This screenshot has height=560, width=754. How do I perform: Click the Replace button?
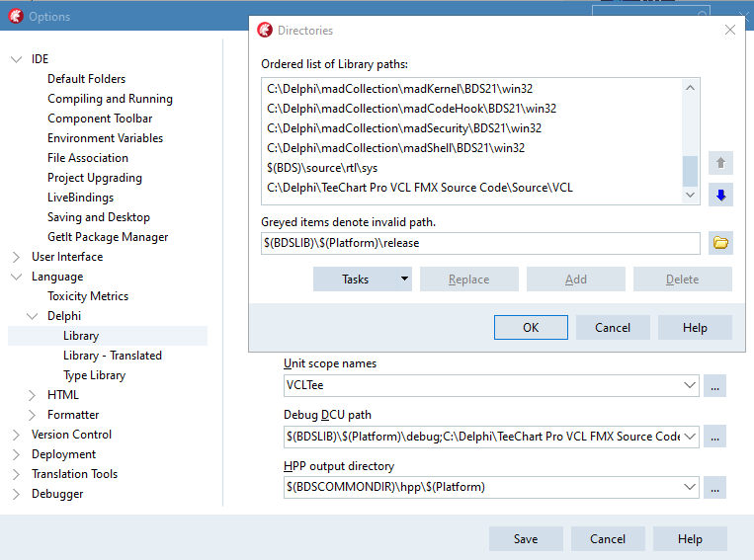tap(468, 279)
